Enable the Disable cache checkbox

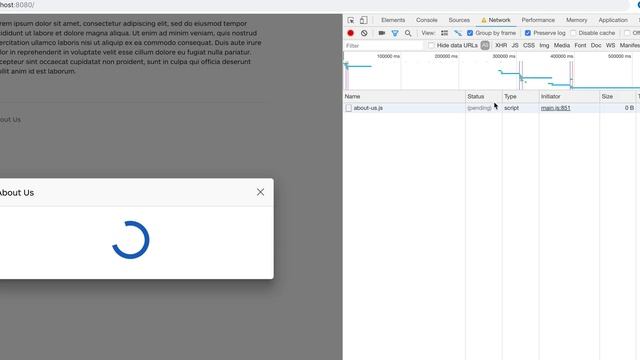(573, 33)
